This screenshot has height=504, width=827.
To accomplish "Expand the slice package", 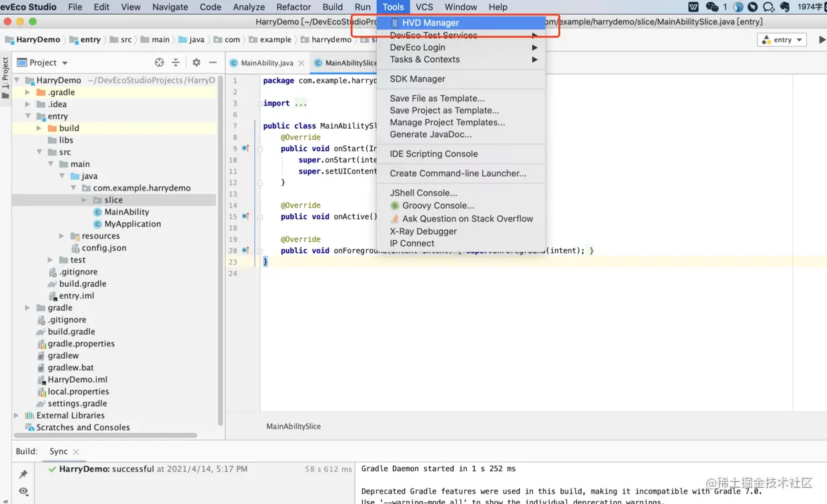I will [84, 200].
